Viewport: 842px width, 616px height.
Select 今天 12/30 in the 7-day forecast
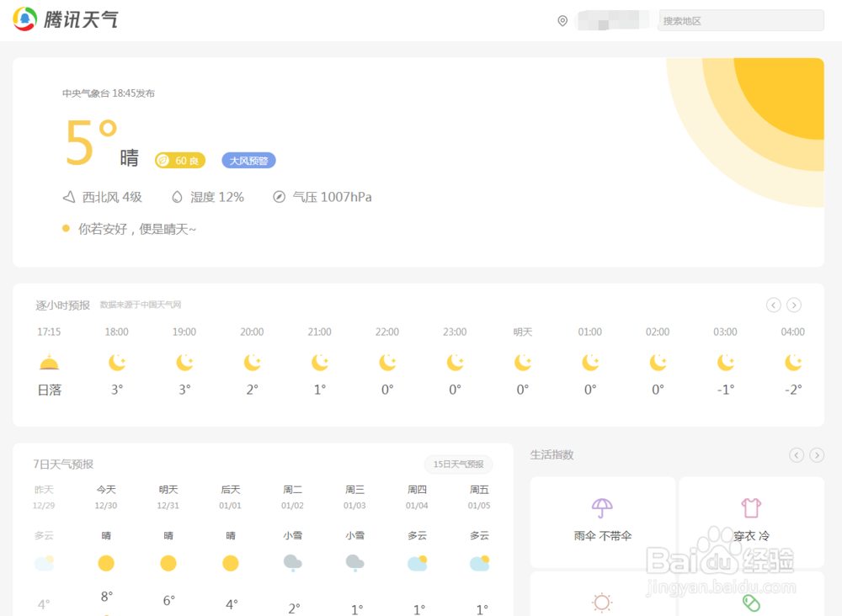[x=106, y=497]
